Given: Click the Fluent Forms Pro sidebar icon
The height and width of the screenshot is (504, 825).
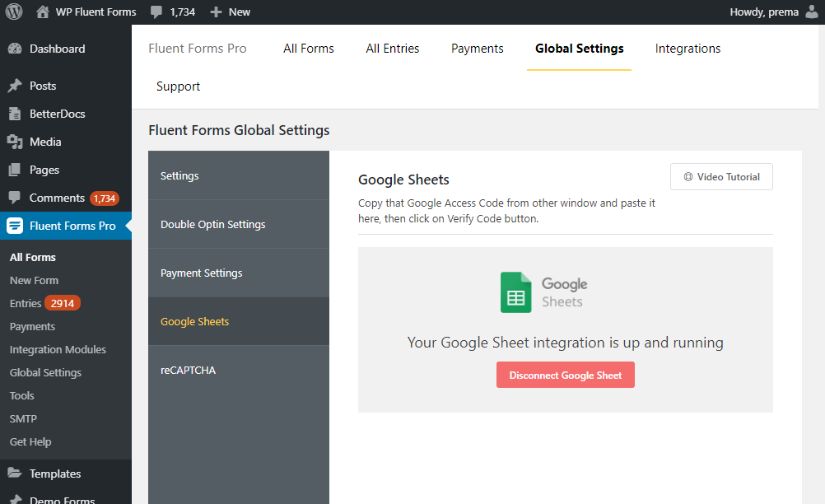Looking at the screenshot, I should coord(15,226).
